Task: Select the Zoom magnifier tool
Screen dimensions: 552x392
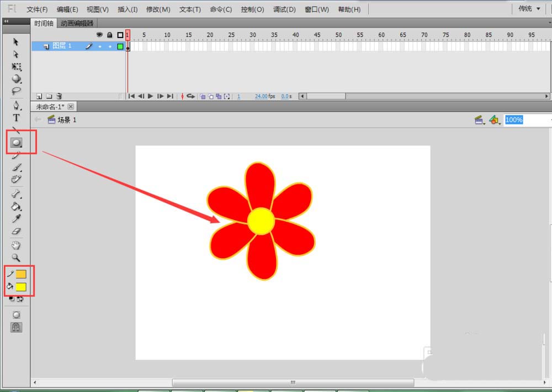Action: pyautogui.click(x=16, y=257)
